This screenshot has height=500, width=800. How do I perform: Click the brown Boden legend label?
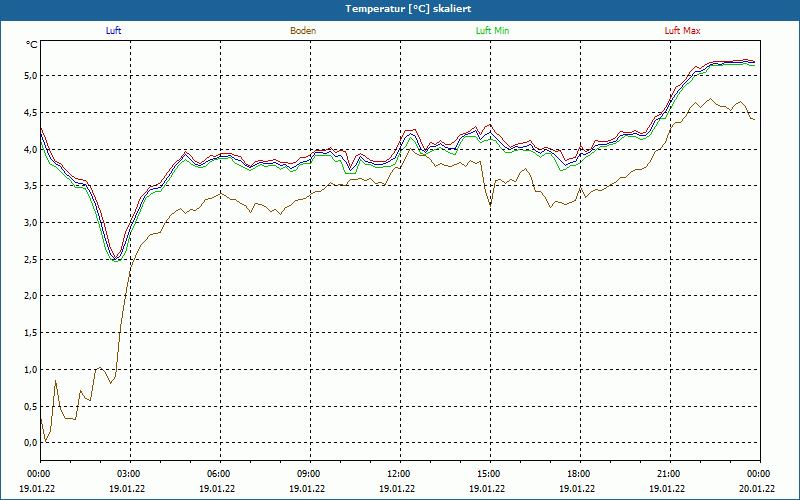pos(303,31)
